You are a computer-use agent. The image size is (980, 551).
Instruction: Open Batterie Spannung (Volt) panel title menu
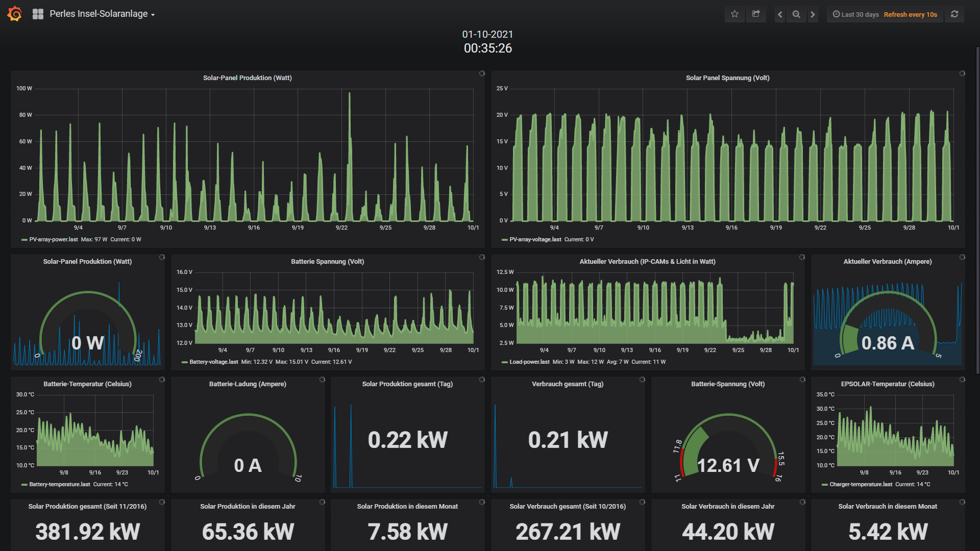(x=327, y=261)
